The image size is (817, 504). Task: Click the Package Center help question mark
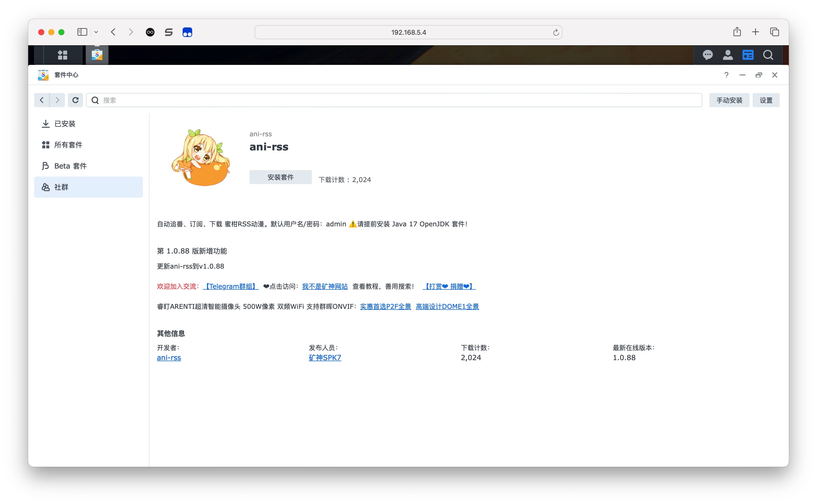point(726,75)
